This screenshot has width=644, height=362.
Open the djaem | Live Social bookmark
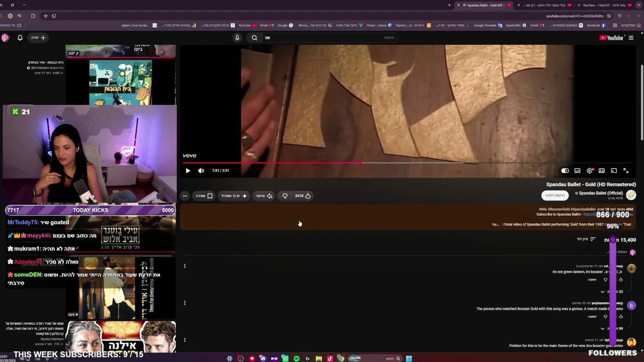tap(139, 25)
